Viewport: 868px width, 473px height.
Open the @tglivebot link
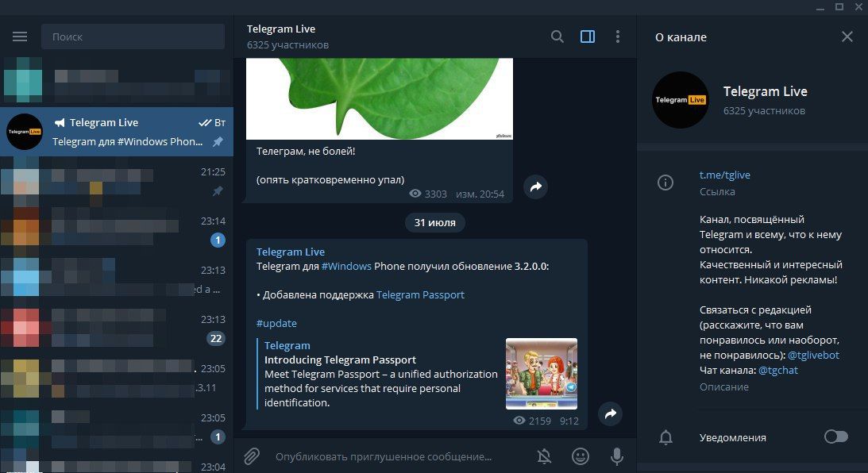click(x=813, y=356)
